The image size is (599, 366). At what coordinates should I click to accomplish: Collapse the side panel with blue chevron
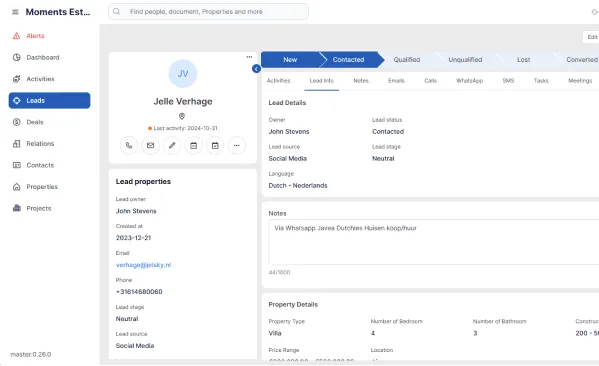pos(256,69)
